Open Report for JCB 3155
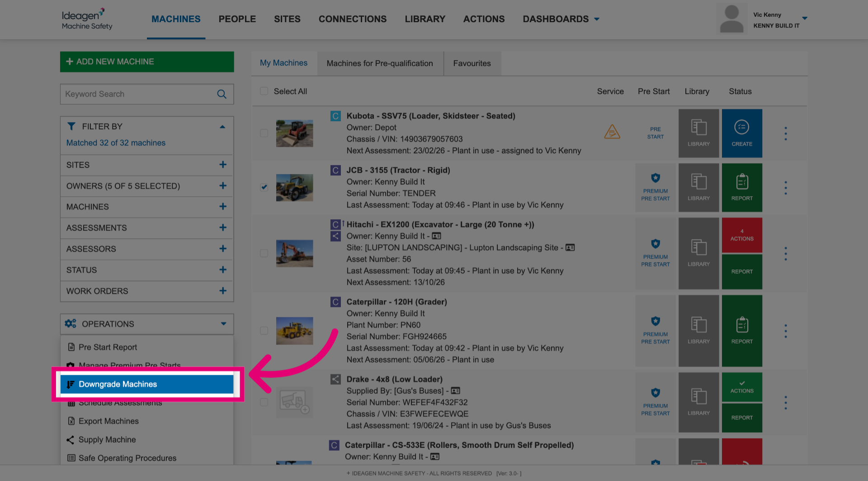 click(x=742, y=187)
